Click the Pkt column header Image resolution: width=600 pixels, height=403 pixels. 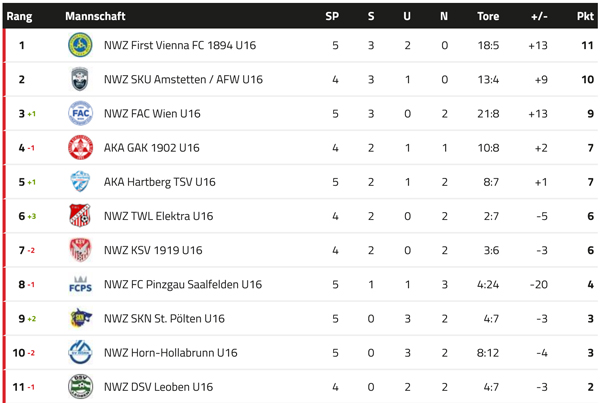(585, 17)
